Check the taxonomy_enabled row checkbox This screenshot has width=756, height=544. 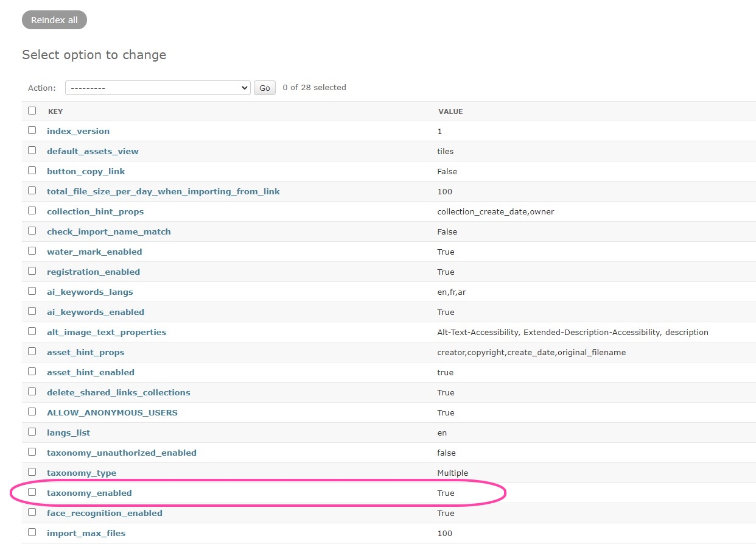32,492
